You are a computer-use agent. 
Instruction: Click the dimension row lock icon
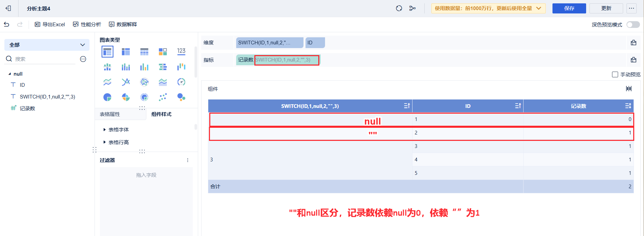tap(634, 43)
